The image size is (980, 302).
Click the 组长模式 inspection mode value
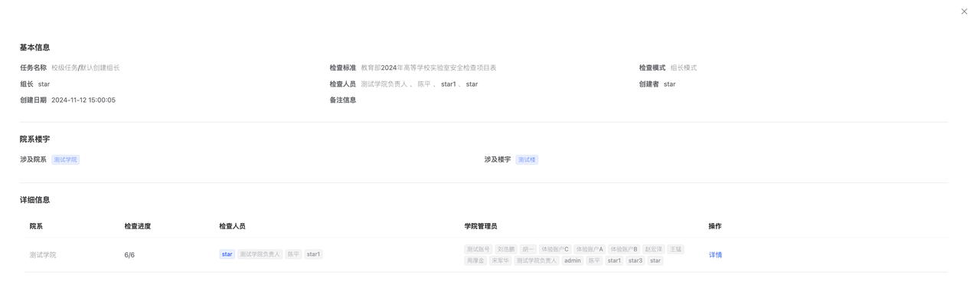pos(684,67)
